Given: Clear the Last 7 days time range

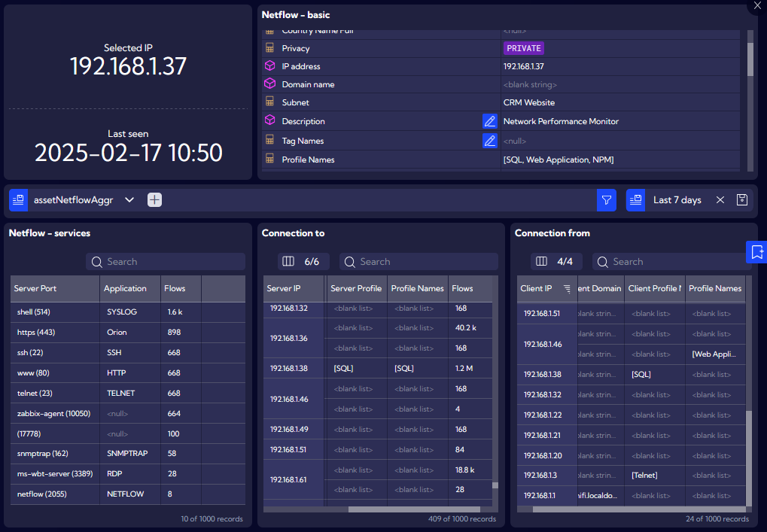Looking at the screenshot, I should 720,200.
